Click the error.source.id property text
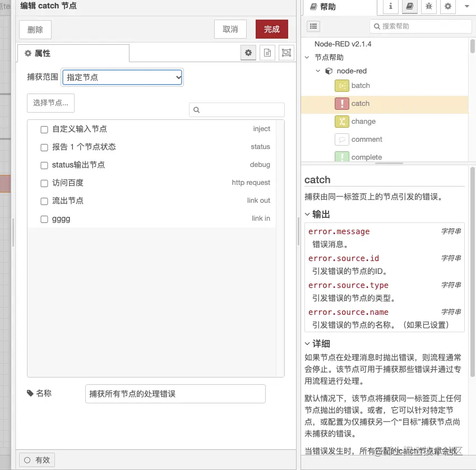The width and height of the screenshot is (476, 470). [x=344, y=258]
